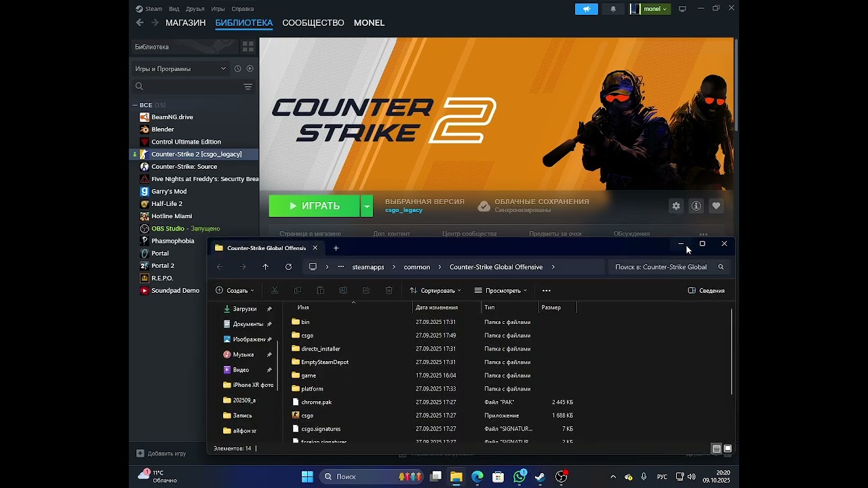Open the Просмотреть dropdown
The image size is (868, 488).
(501, 291)
